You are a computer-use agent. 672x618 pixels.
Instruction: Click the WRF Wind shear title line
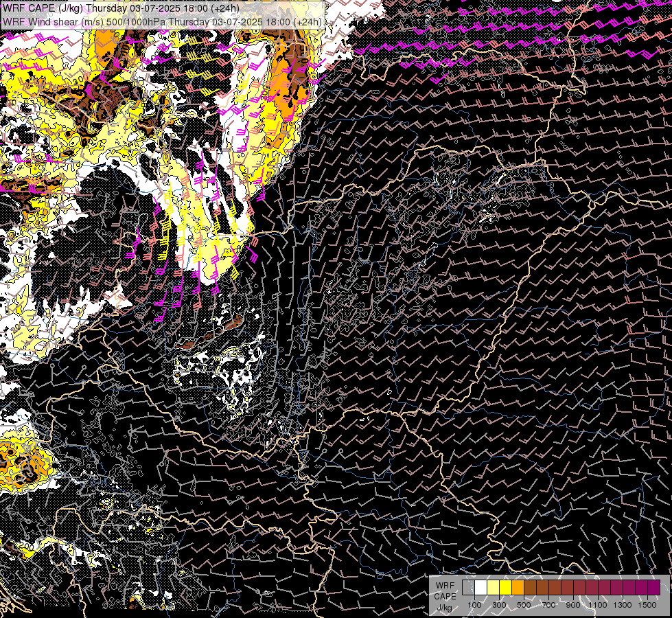[x=163, y=22]
